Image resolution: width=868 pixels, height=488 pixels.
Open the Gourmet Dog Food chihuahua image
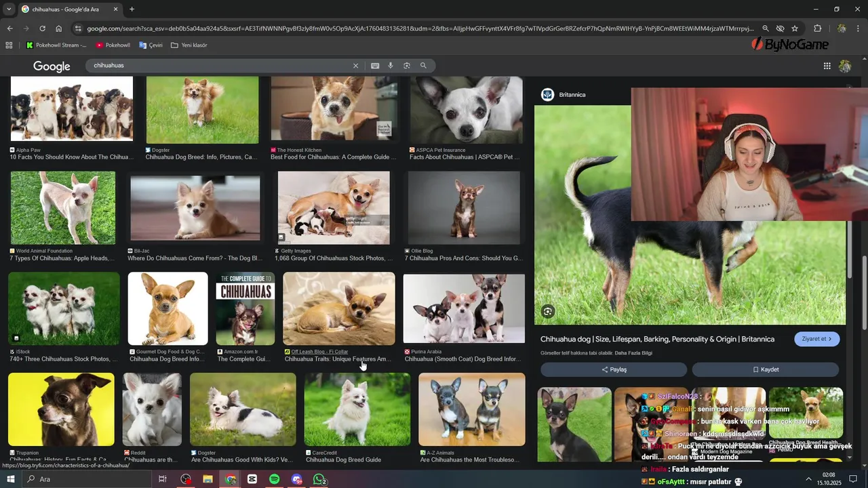(168, 308)
